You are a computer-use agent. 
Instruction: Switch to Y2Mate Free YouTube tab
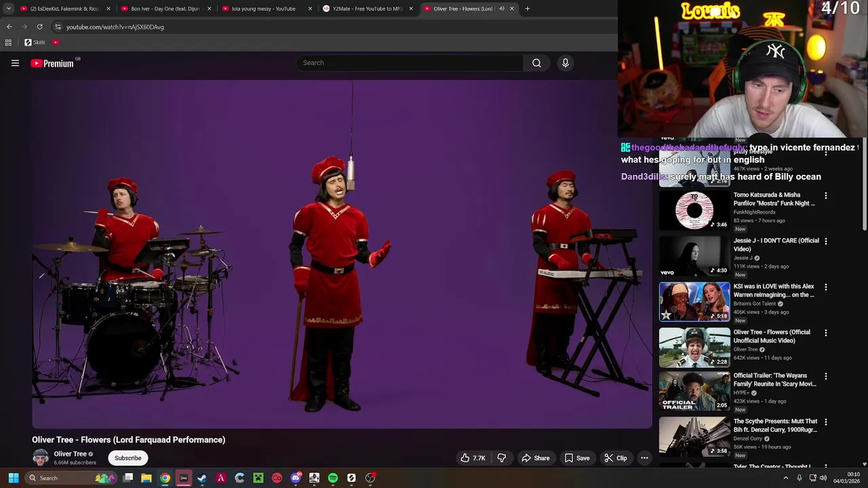coord(368,9)
